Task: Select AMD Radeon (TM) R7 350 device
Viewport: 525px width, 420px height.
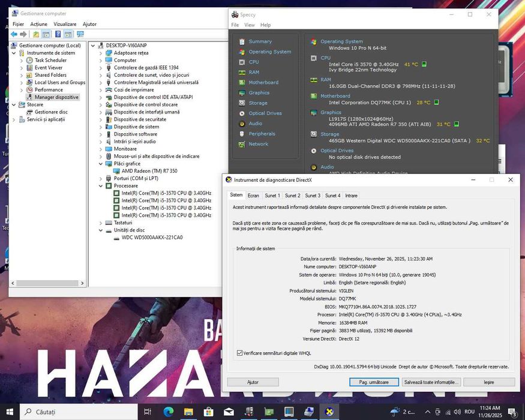Action: click(149, 171)
